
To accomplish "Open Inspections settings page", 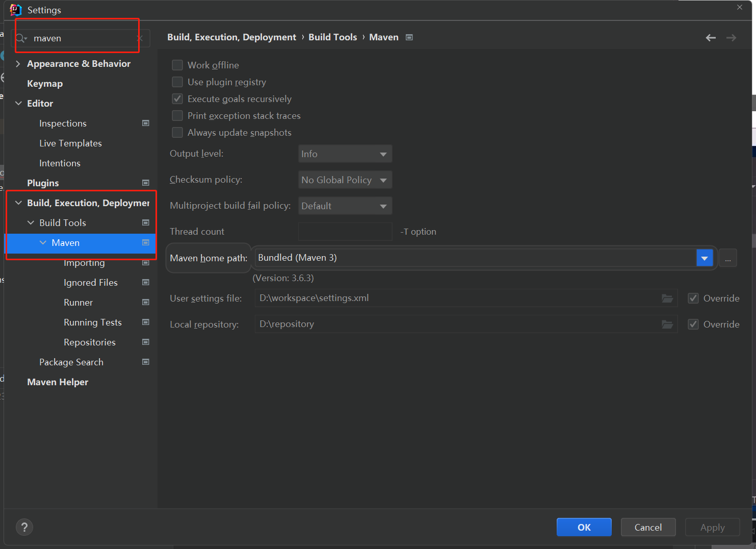I will 63,123.
